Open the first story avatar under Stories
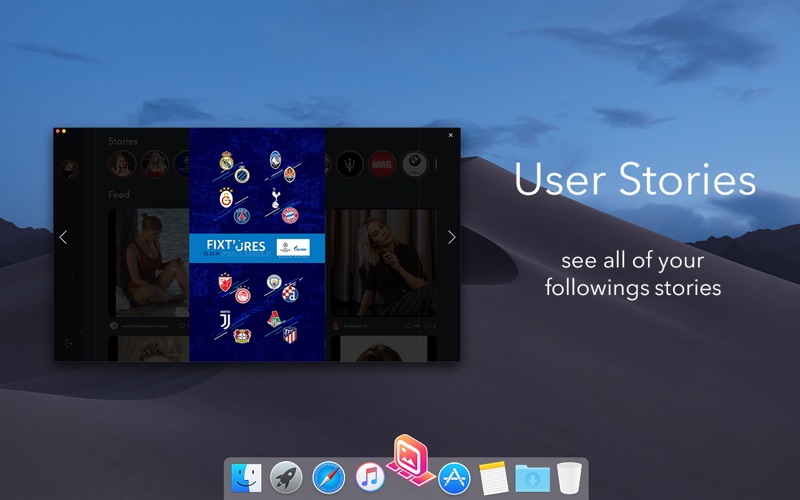800x500 pixels. pyautogui.click(x=122, y=164)
